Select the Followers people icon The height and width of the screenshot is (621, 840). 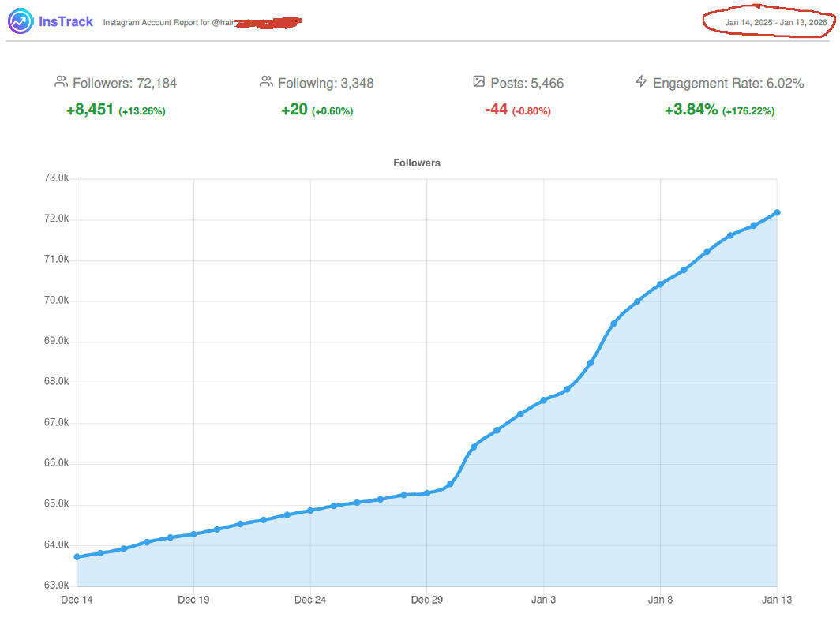coord(59,80)
